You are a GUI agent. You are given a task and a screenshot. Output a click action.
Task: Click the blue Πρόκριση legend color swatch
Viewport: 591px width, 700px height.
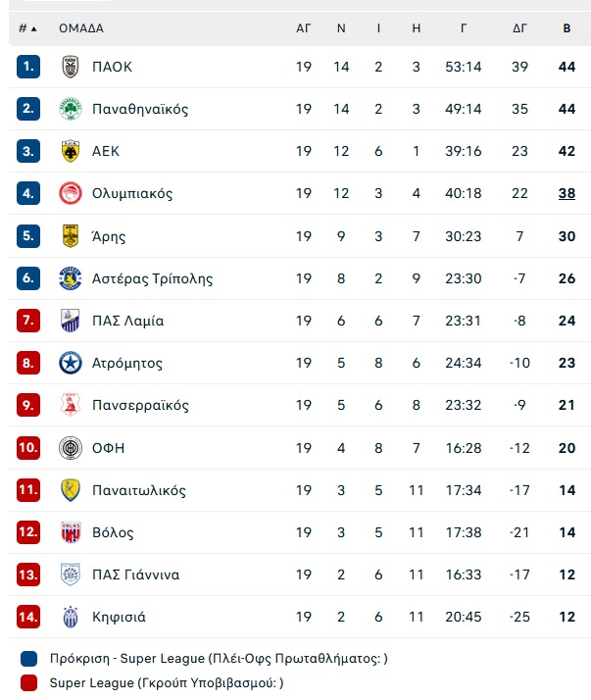coord(29,659)
